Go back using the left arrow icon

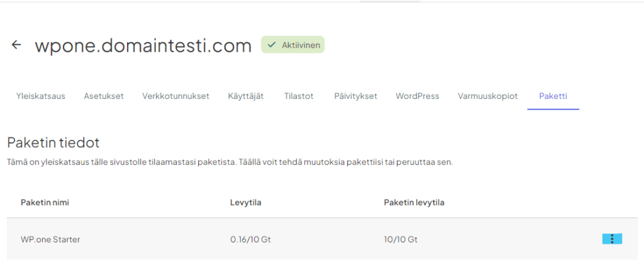(16, 45)
